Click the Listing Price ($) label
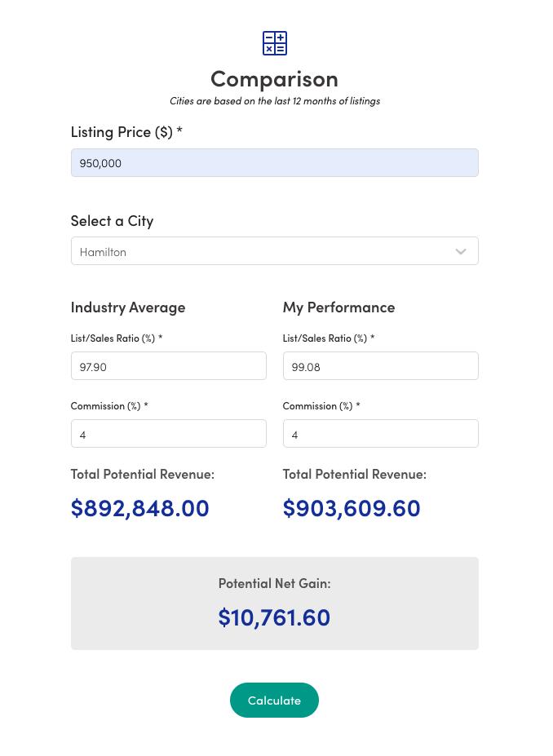 coord(126,131)
